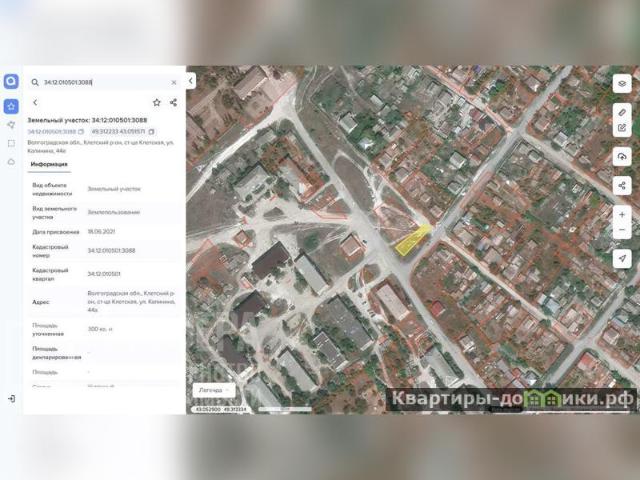Open the map layers button
The width and height of the screenshot is (640, 480).
[x=622, y=84]
